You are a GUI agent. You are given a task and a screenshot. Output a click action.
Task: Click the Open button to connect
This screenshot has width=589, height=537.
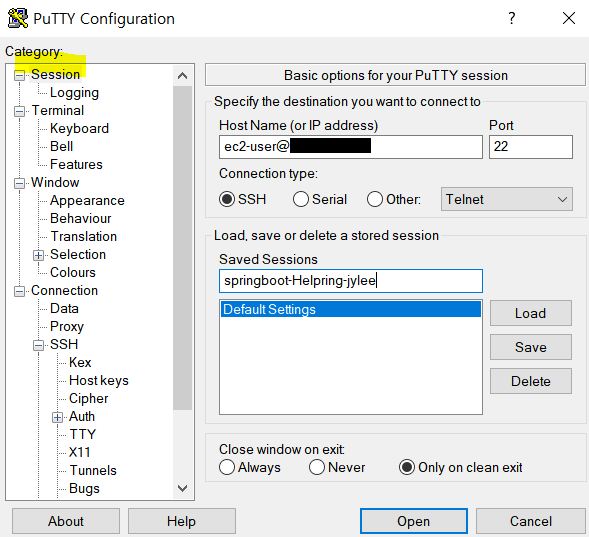[x=414, y=521]
